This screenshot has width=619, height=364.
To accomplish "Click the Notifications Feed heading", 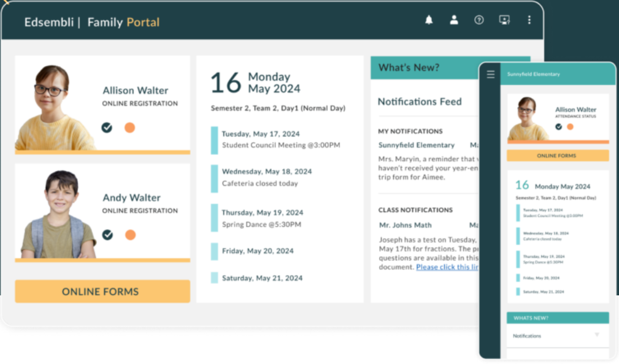I will pos(420,102).
